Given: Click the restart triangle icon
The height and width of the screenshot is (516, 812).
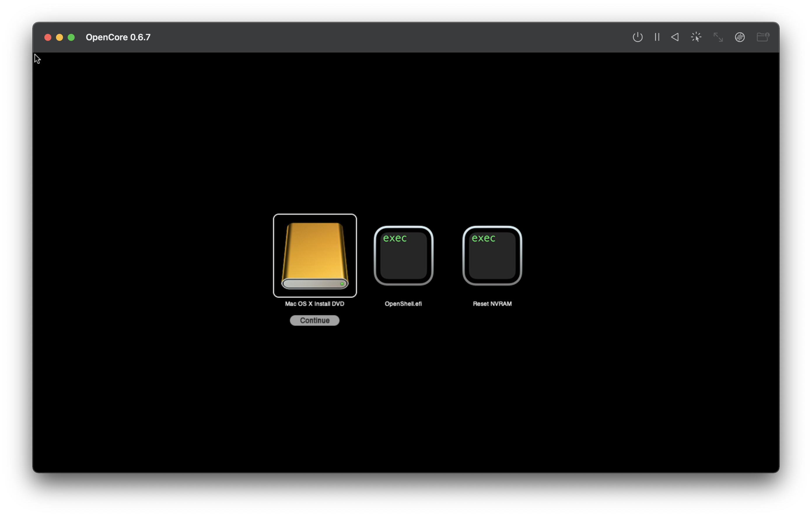Looking at the screenshot, I should tap(675, 37).
